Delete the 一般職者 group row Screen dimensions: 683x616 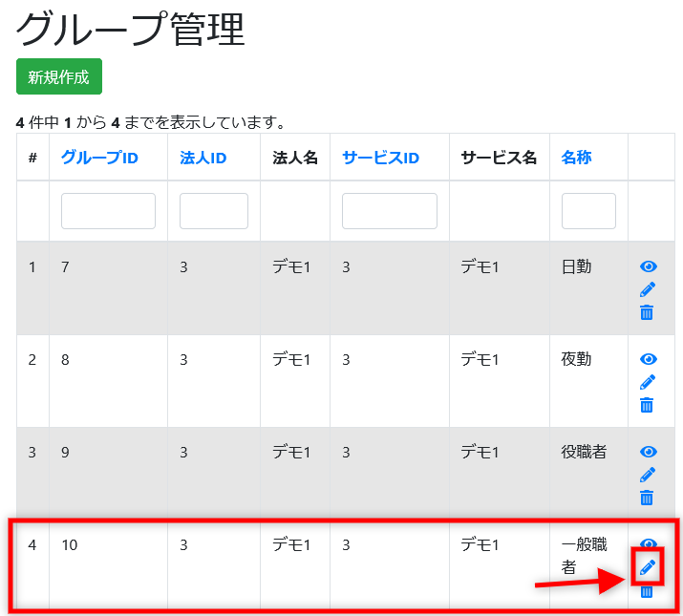coord(647,591)
